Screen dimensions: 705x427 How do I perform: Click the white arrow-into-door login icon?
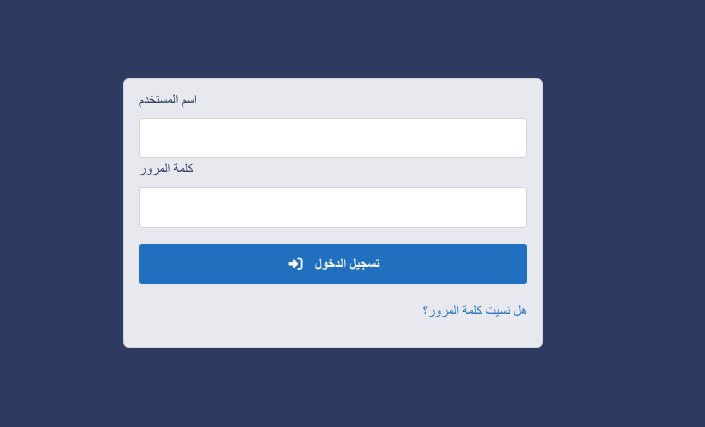coord(295,264)
